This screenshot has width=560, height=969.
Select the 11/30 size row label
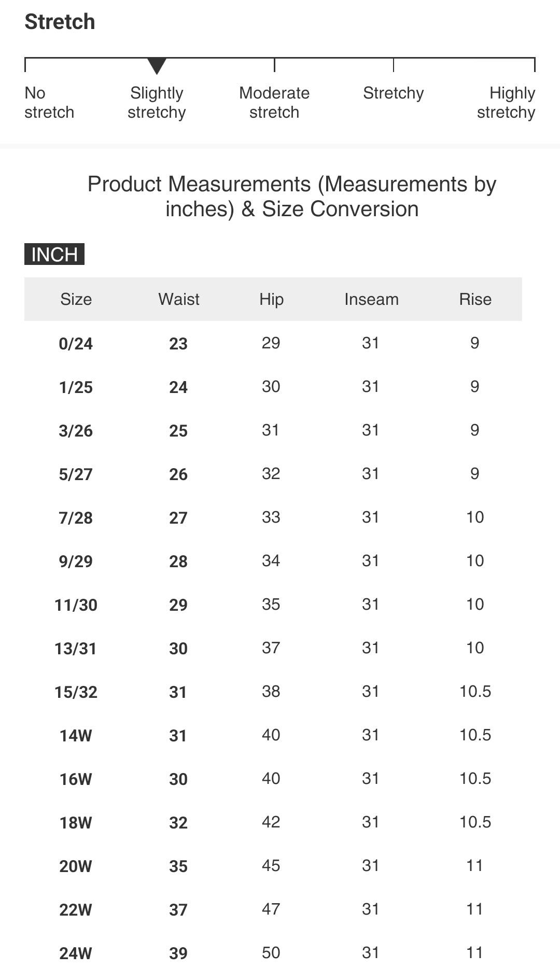[x=76, y=605]
